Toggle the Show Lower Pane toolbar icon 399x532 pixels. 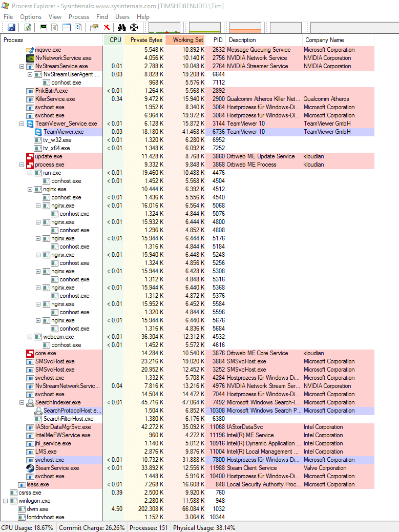pyautogui.click(x=67, y=28)
